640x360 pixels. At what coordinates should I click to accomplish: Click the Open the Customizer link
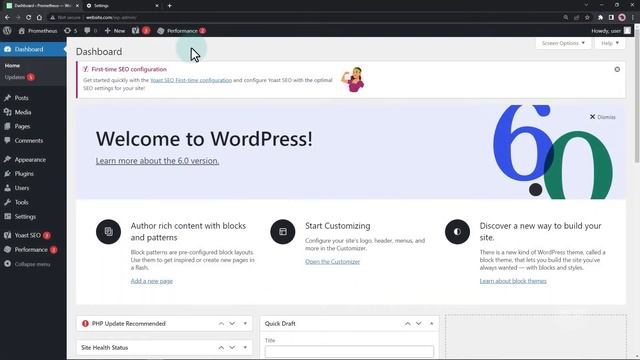[332, 262]
